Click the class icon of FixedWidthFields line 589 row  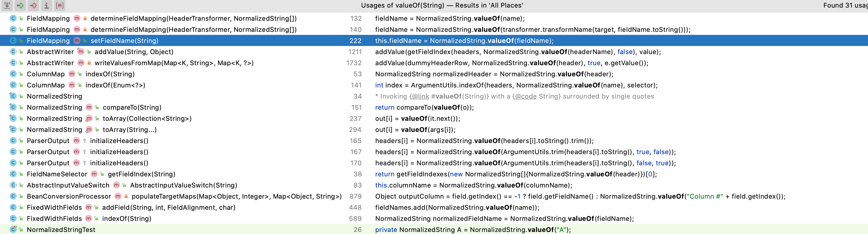click(13, 218)
